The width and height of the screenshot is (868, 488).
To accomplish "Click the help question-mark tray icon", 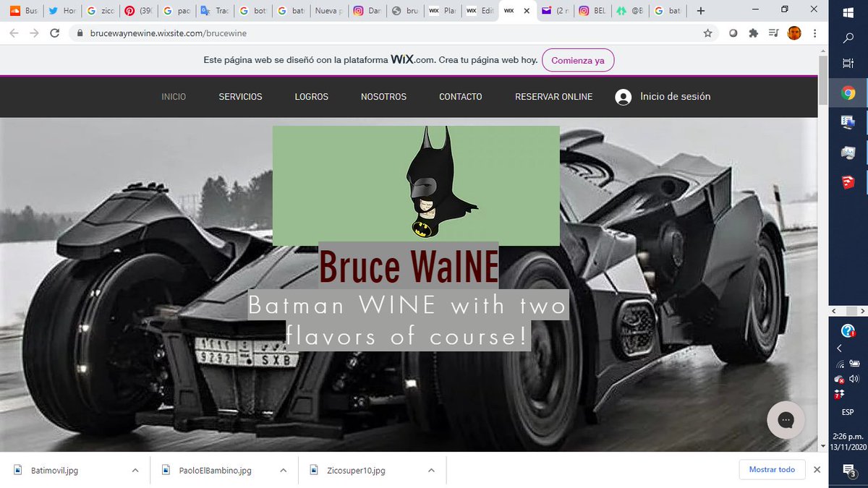I will [848, 330].
